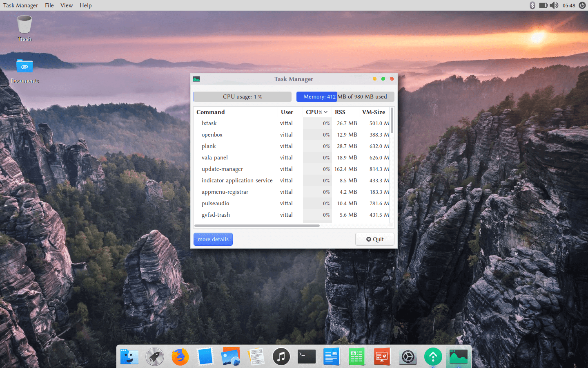
Task: Open the text editor notepad dock icon
Action: tap(256, 357)
